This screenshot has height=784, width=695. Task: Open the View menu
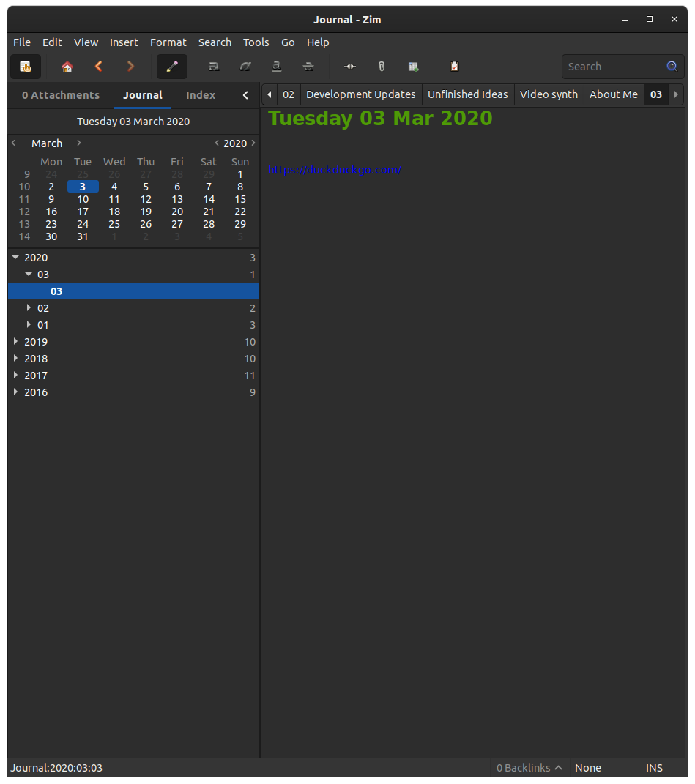pos(86,42)
